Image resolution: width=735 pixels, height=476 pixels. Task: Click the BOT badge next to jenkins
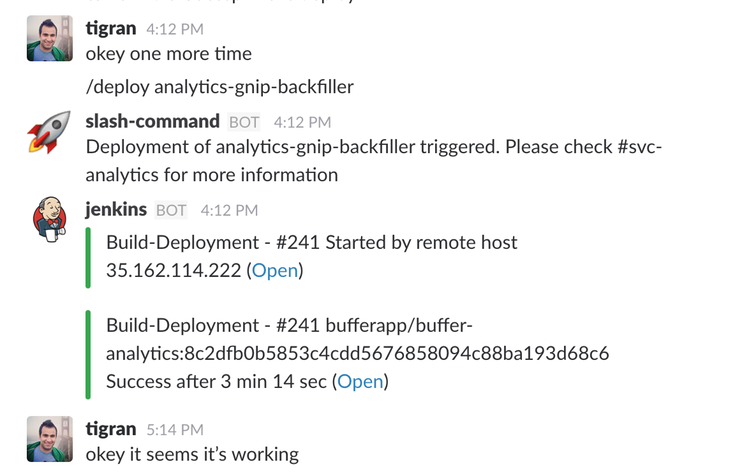click(x=171, y=210)
